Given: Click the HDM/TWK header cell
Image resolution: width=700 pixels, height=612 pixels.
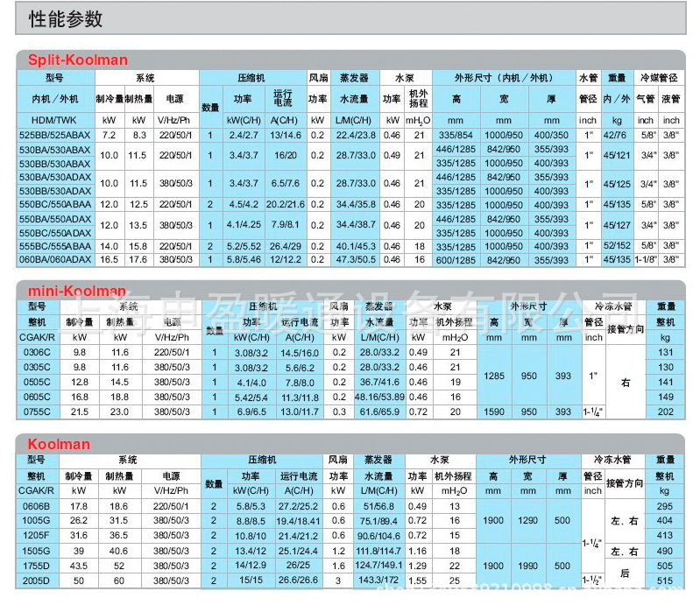Looking at the screenshot, I should 55,120.
